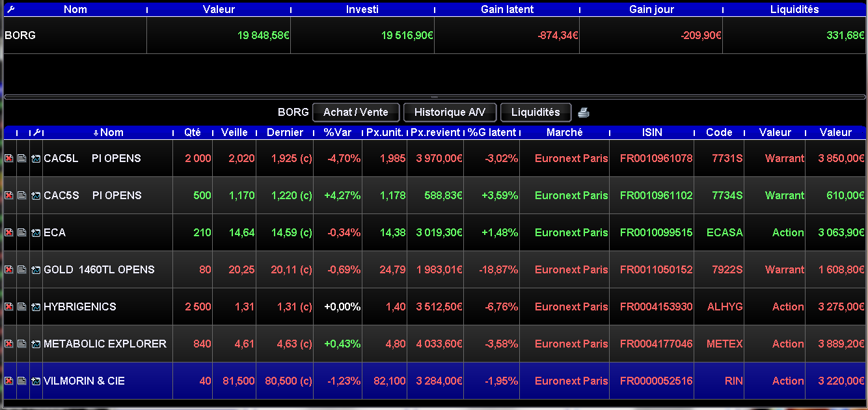Click the -18,87% latent gain of GOLD
Screen dimensions: 868x410
pos(498,269)
